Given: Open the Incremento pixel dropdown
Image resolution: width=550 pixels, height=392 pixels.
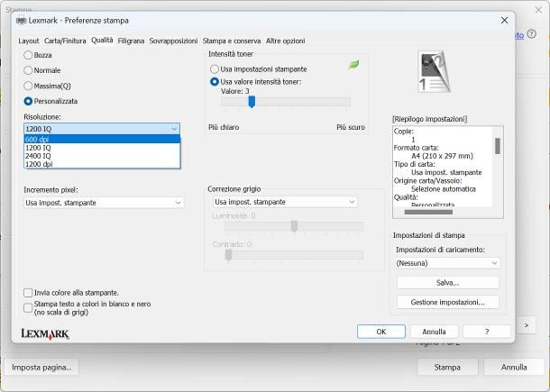Looking at the screenshot, I should (x=104, y=203).
